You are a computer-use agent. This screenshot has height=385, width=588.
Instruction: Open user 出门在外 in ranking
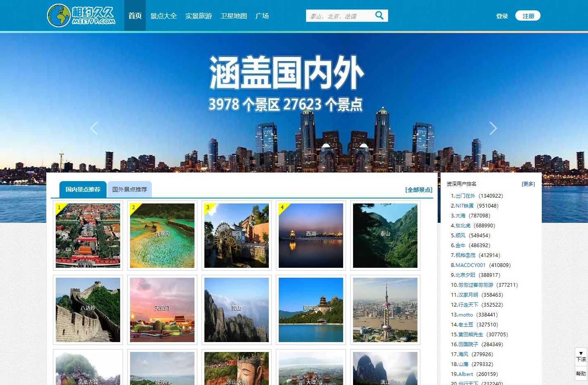(x=465, y=196)
